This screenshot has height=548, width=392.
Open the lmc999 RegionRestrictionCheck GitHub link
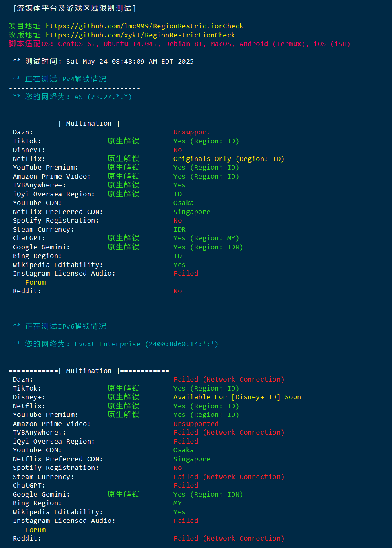144,26
